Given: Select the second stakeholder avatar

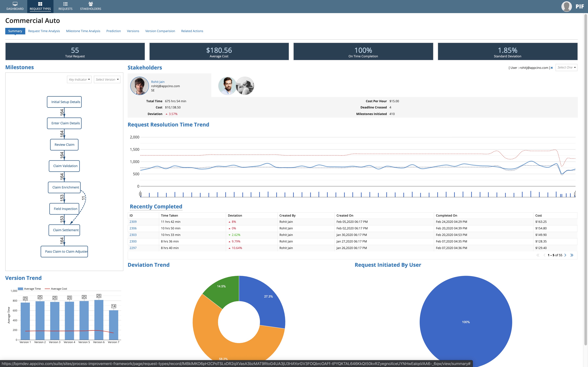Looking at the screenshot, I should point(227,86).
